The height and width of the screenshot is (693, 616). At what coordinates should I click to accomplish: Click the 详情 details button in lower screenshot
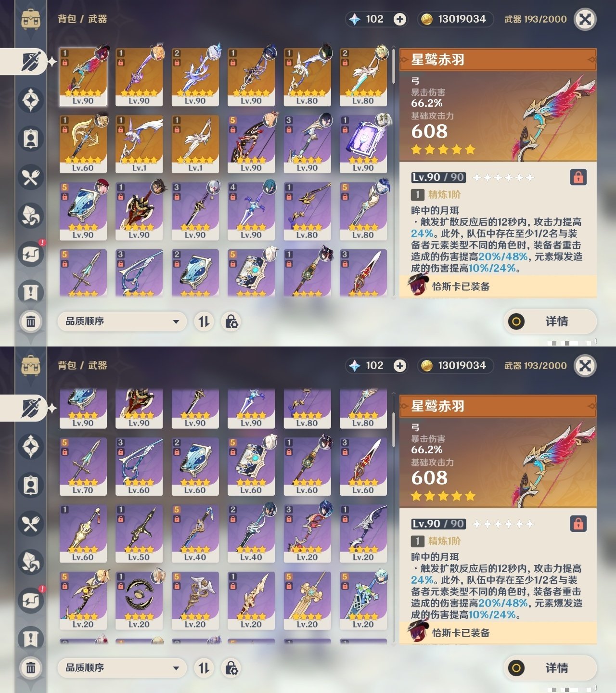(550, 668)
